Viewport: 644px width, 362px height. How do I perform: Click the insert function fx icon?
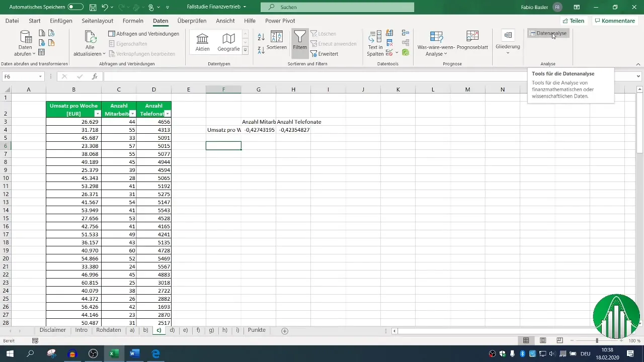(x=95, y=76)
